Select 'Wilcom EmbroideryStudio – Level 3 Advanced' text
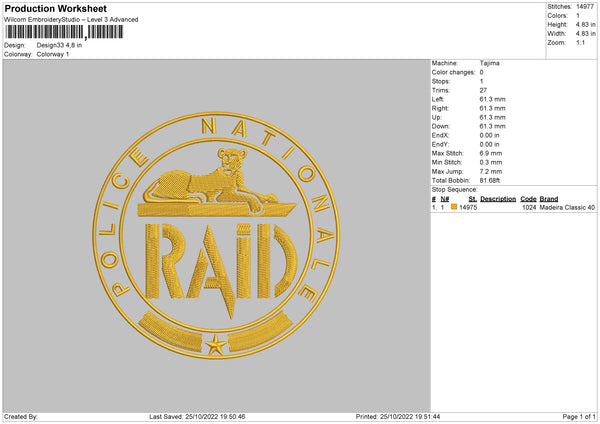Screen dimensions: 600x424 coord(71,20)
